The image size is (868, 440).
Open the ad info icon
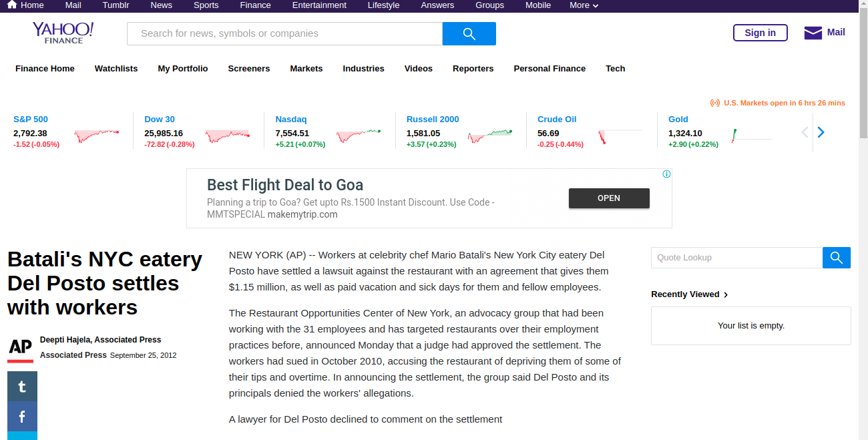tap(666, 174)
